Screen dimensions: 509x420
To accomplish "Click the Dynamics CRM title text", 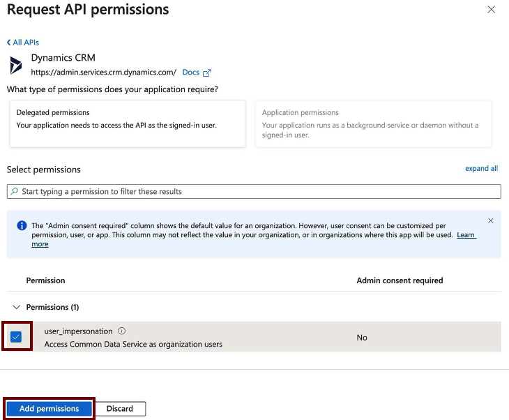I will pos(63,58).
